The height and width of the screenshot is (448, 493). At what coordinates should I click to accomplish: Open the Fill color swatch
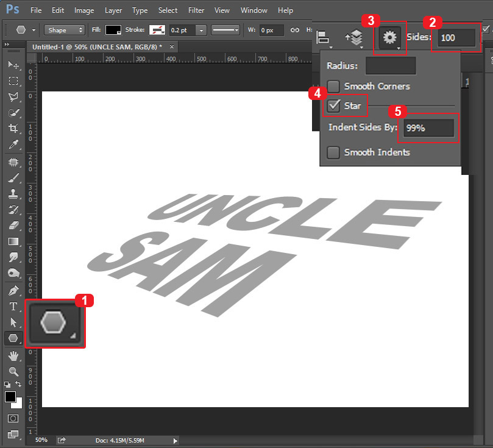pyautogui.click(x=113, y=29)
